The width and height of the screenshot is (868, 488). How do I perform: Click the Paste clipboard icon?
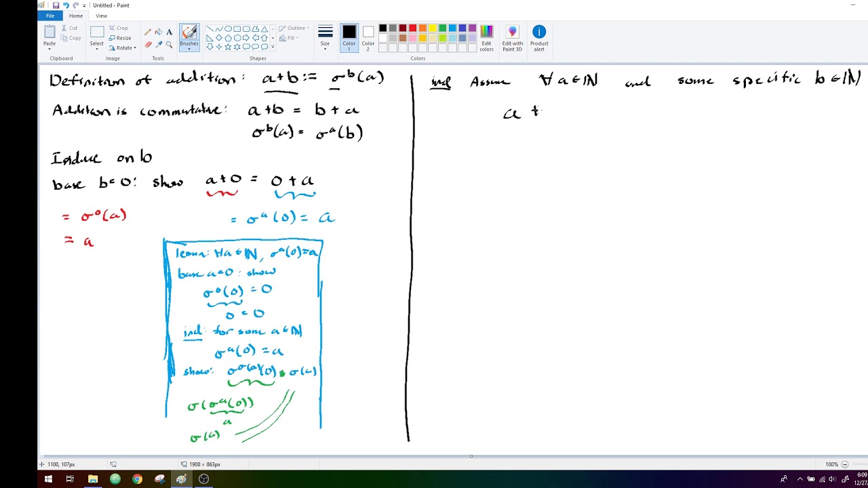click(x=50, y=32)
